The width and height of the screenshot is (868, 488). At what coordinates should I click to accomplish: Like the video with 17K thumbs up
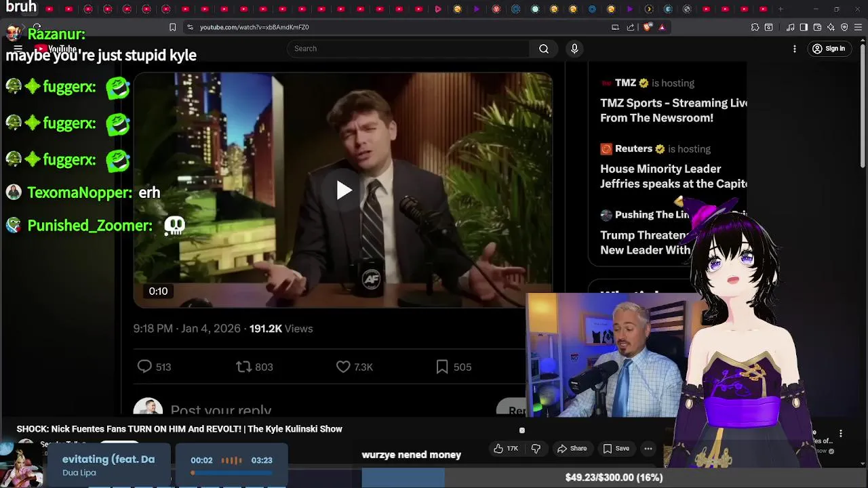click(x=506, y=449)
